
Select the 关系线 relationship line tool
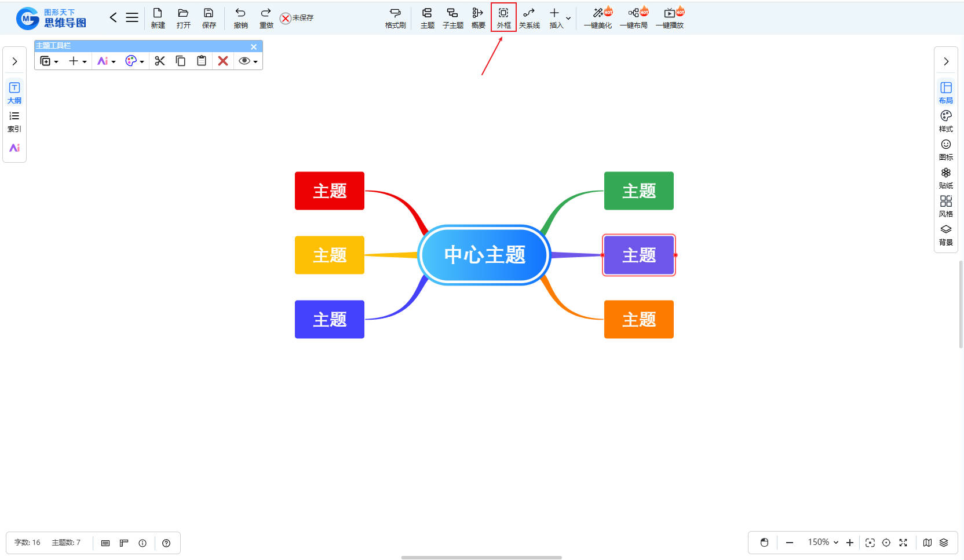pos(529,17)
